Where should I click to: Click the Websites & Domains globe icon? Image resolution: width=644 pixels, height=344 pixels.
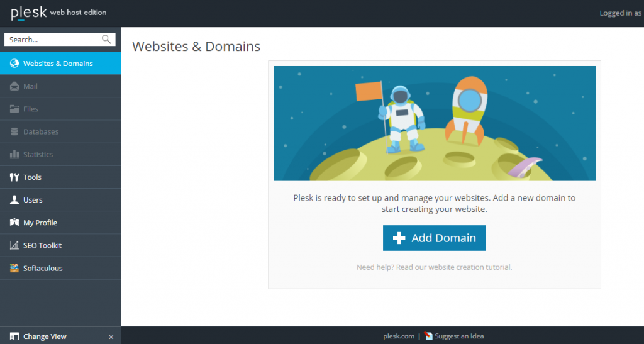[x=14, y=64]
